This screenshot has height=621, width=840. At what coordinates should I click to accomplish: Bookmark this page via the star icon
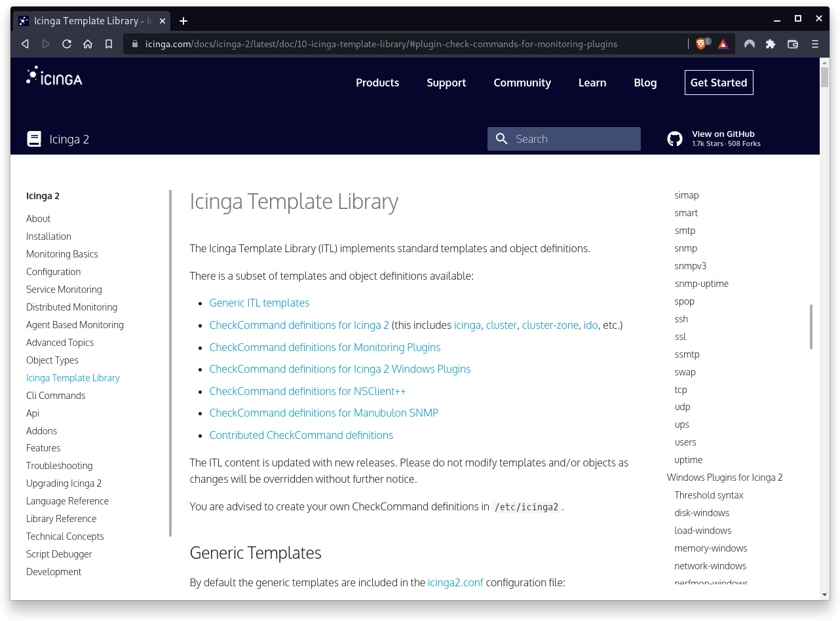(x=109, y=44)
